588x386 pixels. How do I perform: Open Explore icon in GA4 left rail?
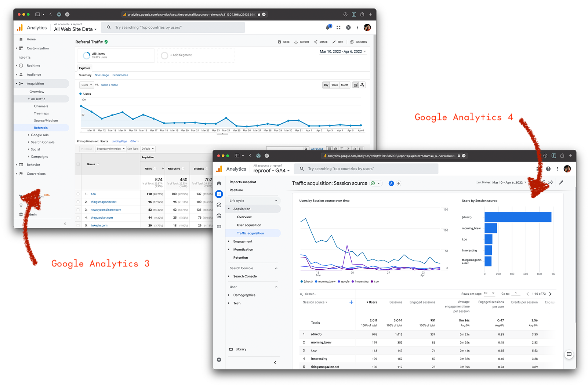pos(219,205)
